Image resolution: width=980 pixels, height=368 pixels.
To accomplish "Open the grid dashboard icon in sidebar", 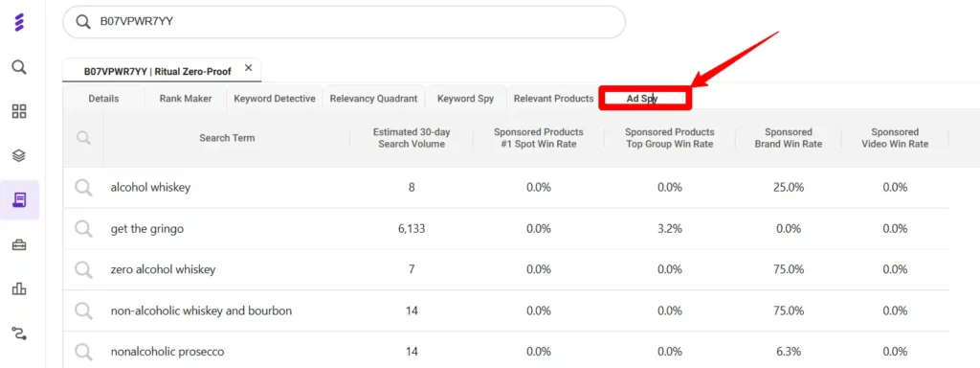I will click(19, 112).
